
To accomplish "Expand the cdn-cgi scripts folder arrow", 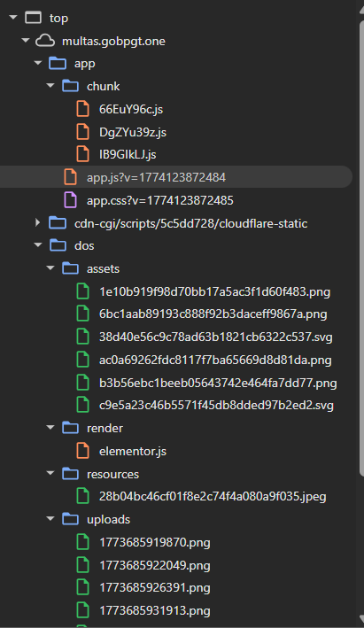I will pos(38,222).
